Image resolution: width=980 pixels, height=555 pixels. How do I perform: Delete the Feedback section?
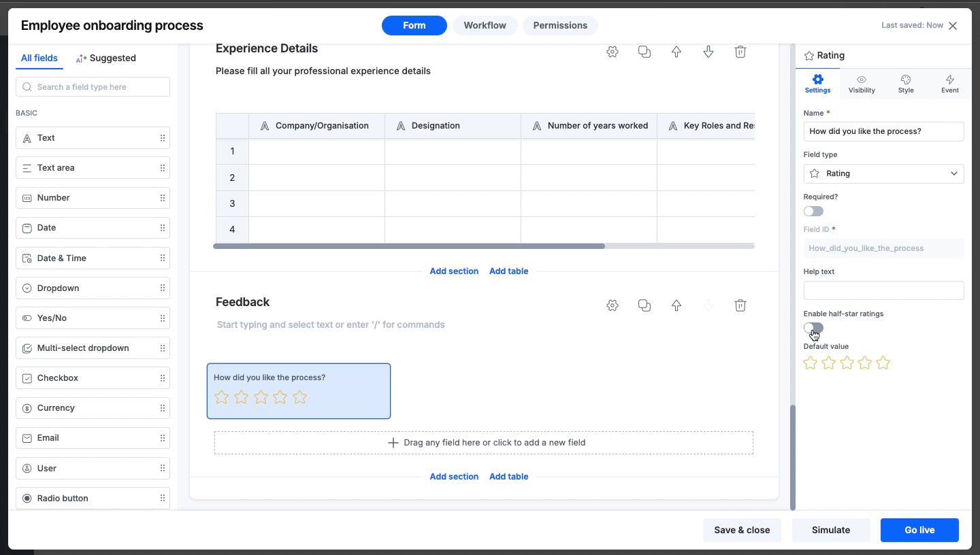(740, 305)
